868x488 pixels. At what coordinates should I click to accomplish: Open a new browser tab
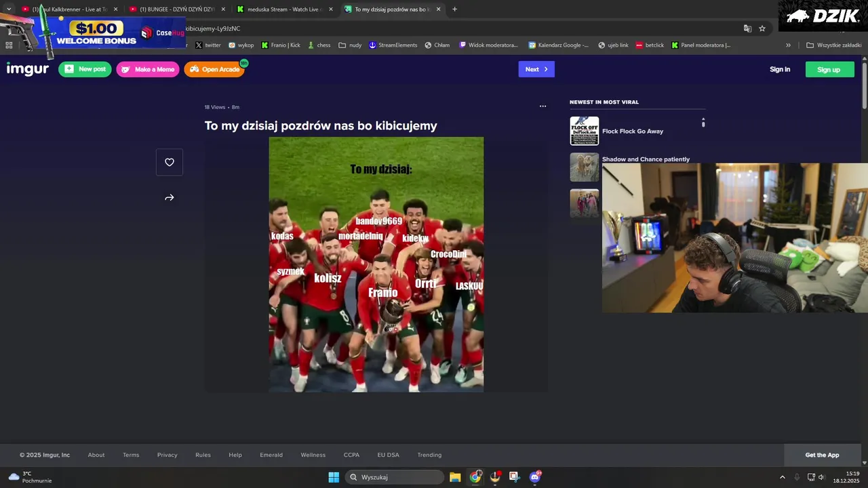click(454, 9)
